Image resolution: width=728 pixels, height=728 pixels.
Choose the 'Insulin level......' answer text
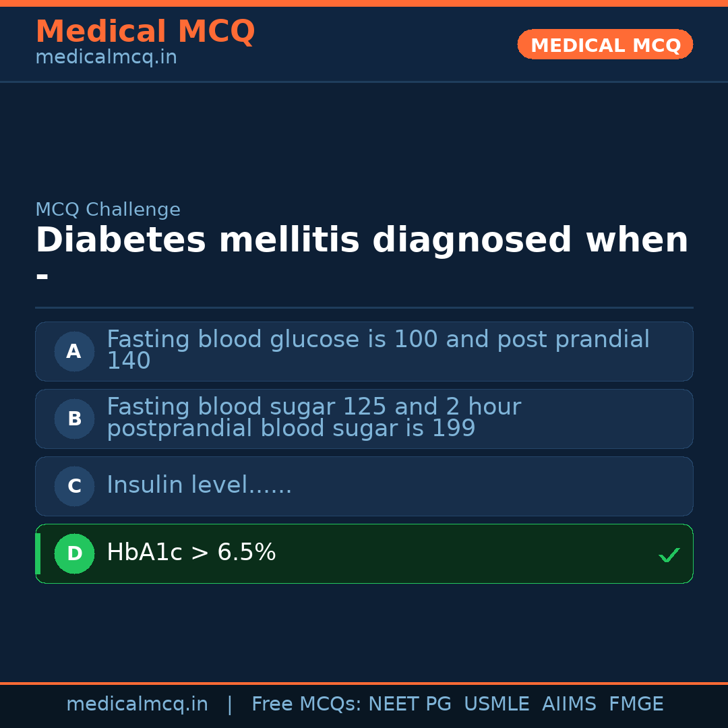point(199,485)
